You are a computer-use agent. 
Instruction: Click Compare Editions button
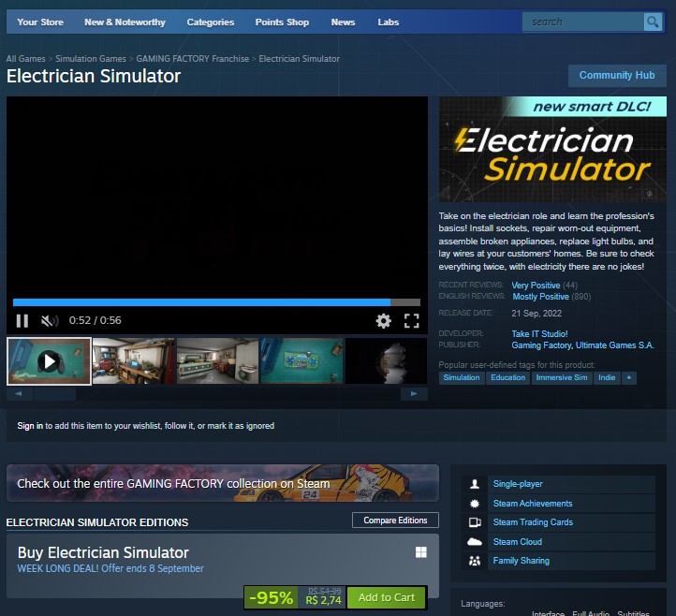coord(395,521)
